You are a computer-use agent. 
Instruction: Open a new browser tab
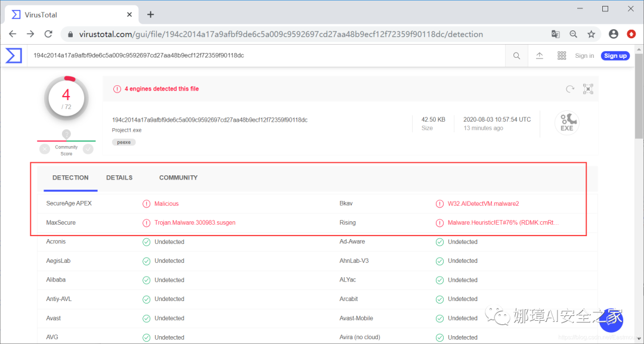pyautogui.click(x=151, y=15)
